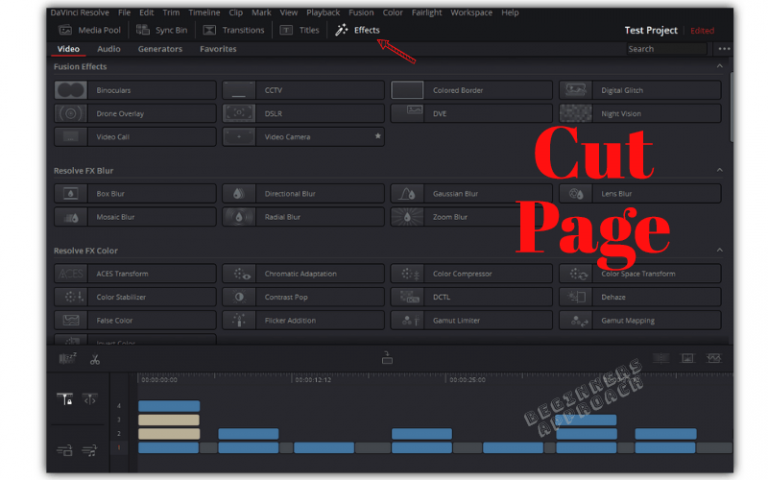
Task: Select the Chromatic Adaptation effect
Action: pos(303,274)
